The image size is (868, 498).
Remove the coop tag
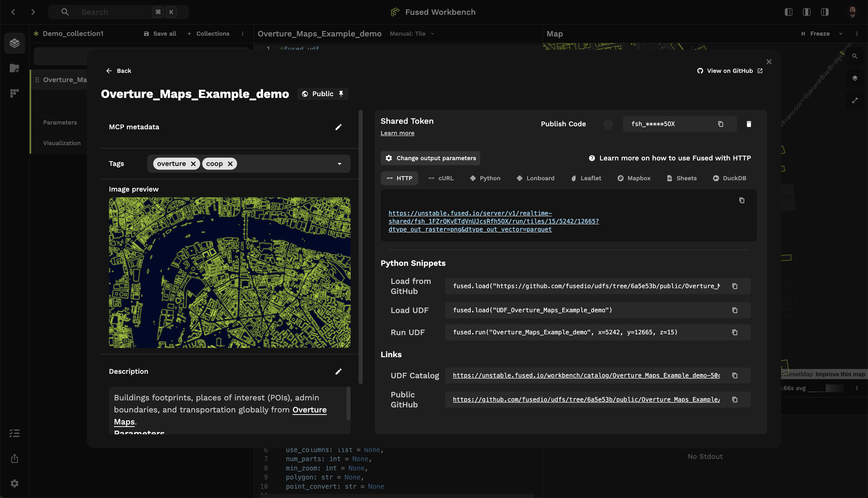coord(230,164)
